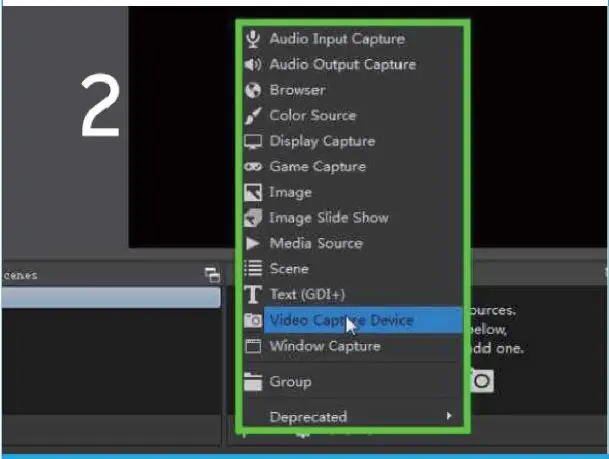Click the circle icon button in Sources
The height and width of the screenshot is (459, 609).
[x=482, y=381]
